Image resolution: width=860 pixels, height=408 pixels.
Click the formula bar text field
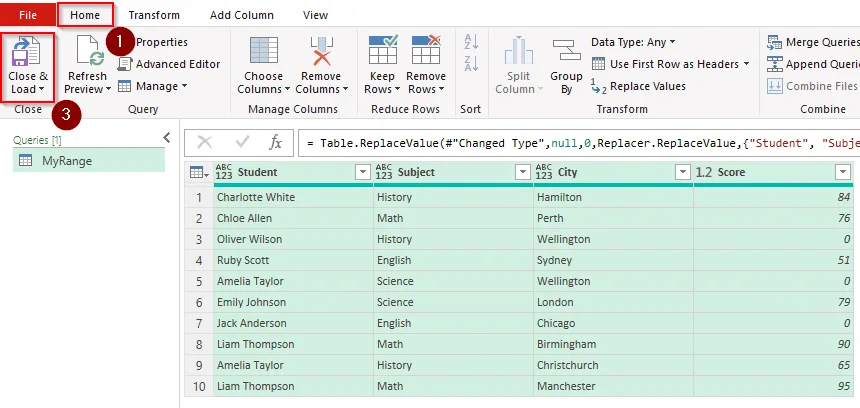pos(579,143)
